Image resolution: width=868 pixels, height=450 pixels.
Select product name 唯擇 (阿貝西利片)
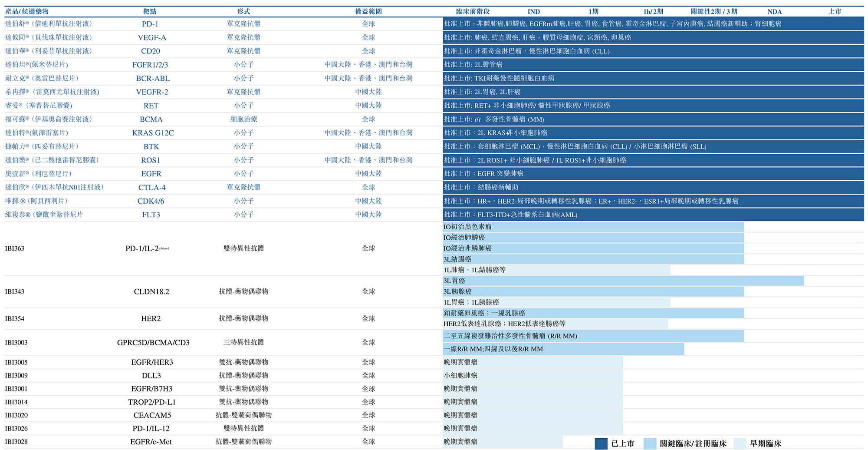click(36, 201)
